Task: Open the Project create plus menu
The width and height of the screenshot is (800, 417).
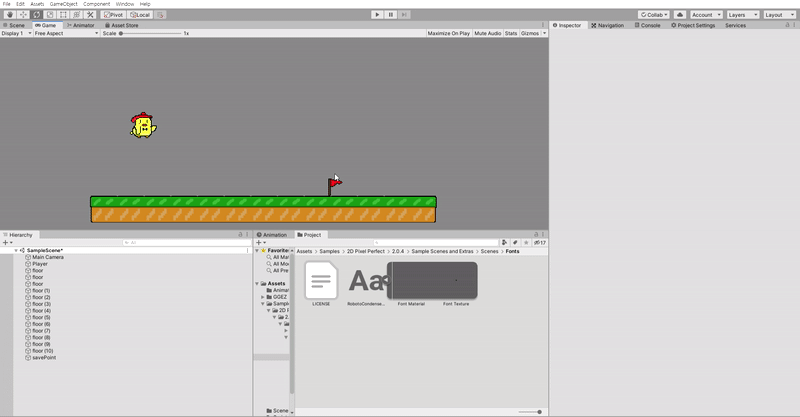Action: coord(261,243)
